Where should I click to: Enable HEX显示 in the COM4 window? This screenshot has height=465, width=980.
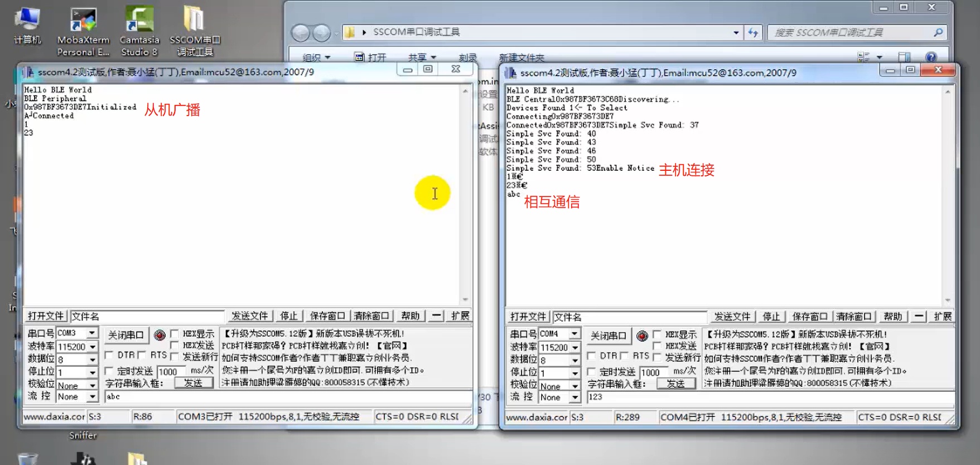coord(657,334)
